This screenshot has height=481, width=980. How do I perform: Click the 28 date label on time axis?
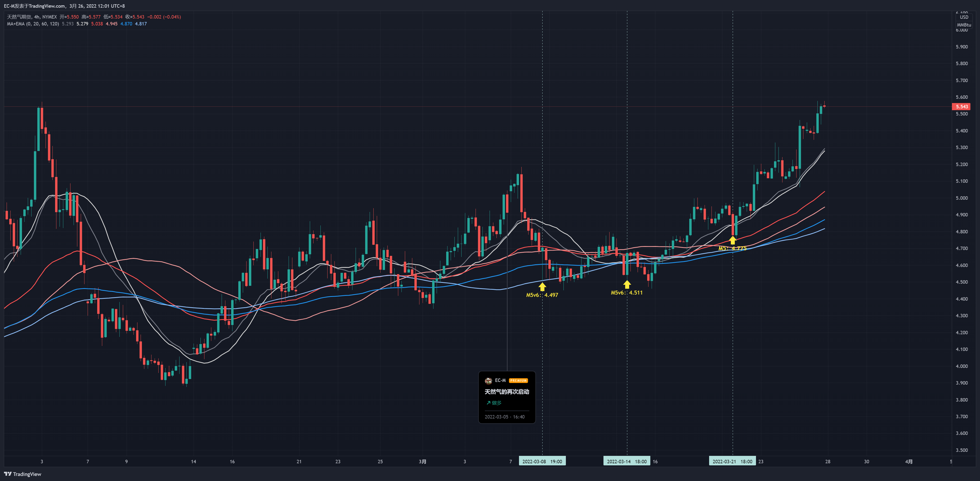(x=827, y=462)
